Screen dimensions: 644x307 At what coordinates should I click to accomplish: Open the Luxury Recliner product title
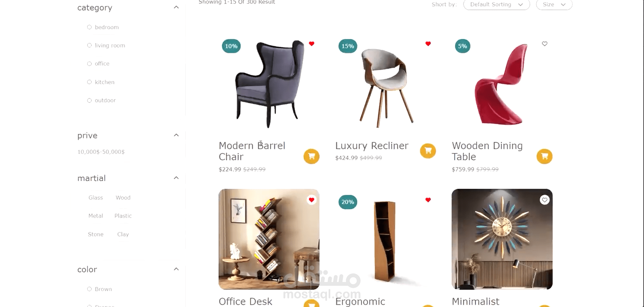372,146
